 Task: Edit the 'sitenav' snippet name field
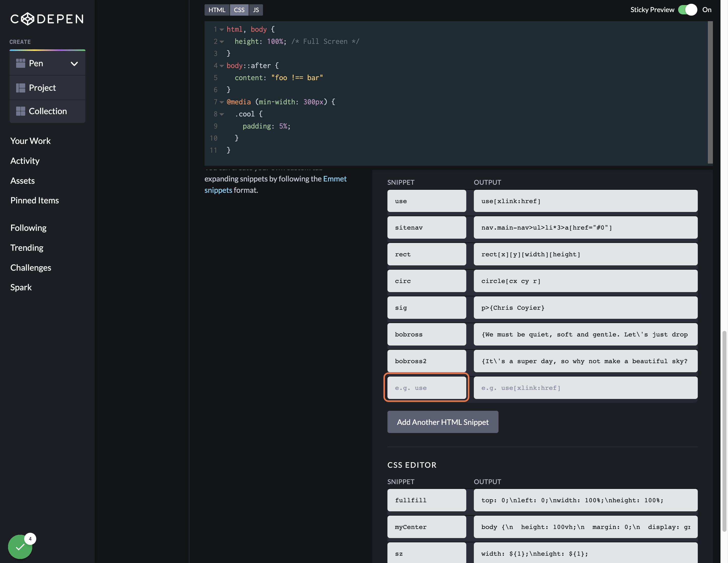click(x=427, y=228)
